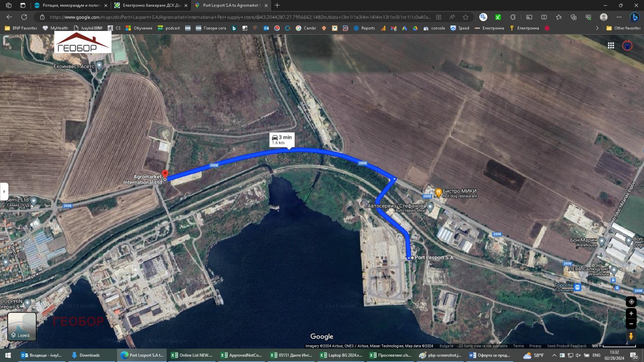Click the show your location button
The width and height of the screenshot is (644, 362).
631,302
